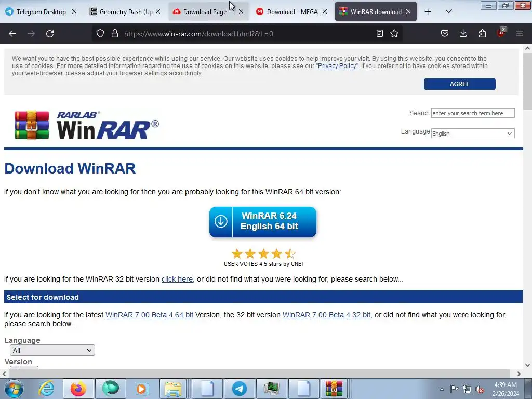This screenshot has width=532, height=399.
Task: Download WinRAR 6.24 English 64 bit
Action: coord(262,221)
